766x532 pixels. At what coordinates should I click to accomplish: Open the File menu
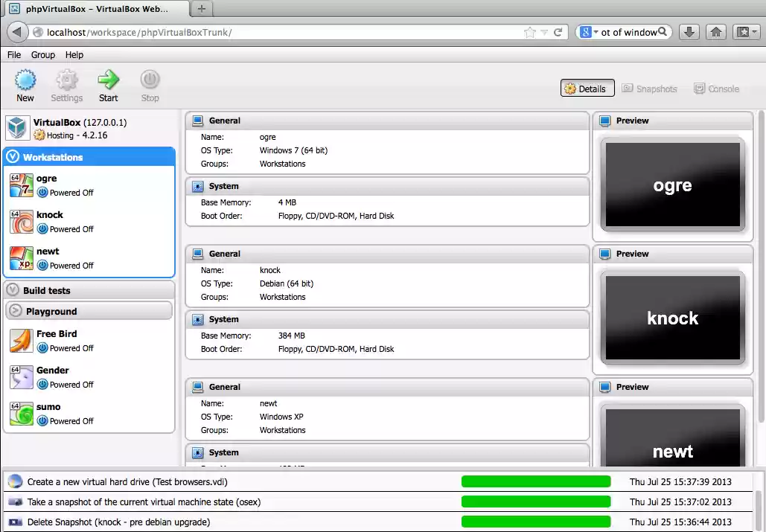click(x=13, y=54)
